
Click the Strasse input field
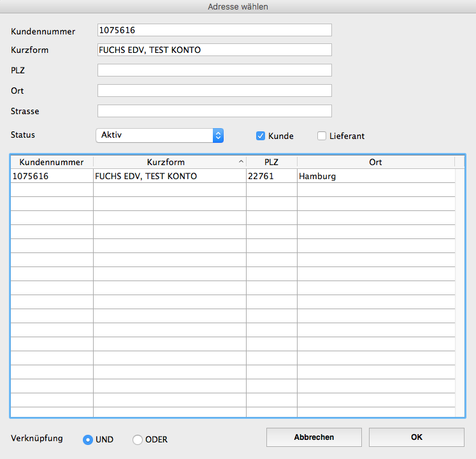click(x=214, y=111)
